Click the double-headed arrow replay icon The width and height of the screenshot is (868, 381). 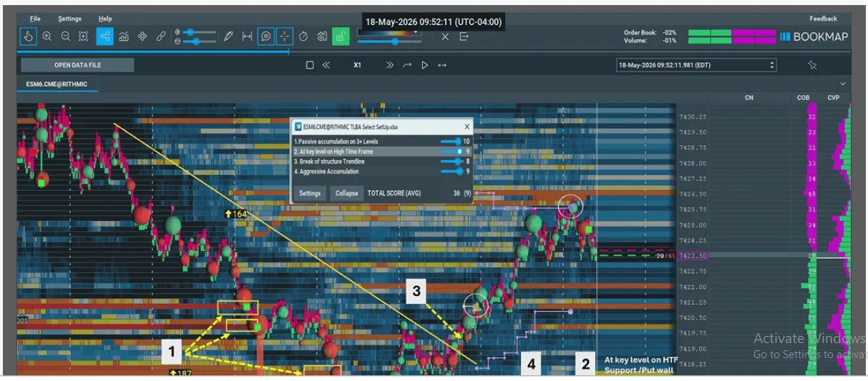pos(442,65)
